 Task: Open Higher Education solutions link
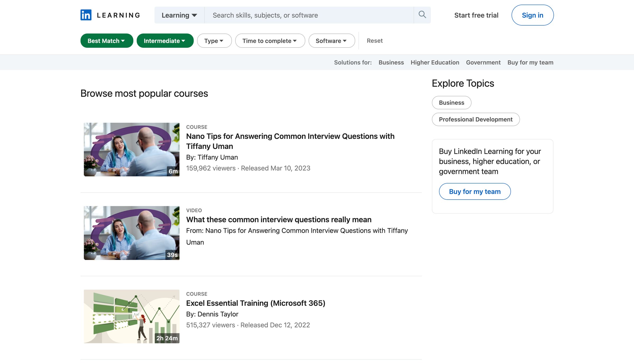point(435,62)
